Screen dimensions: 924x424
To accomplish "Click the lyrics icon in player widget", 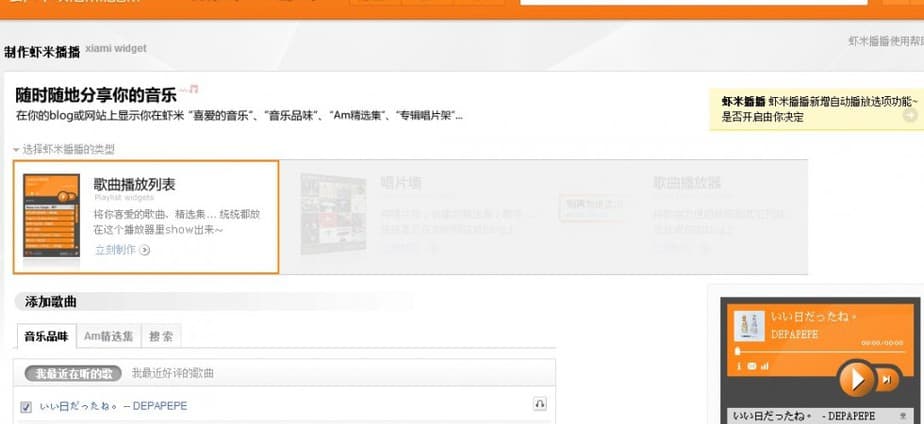I will click(752, 367).
